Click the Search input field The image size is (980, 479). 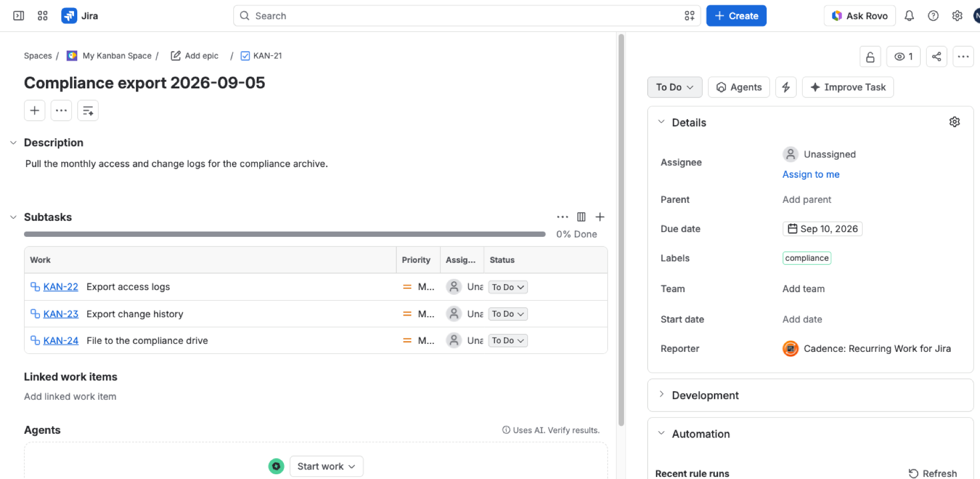[x=467, y=16]
